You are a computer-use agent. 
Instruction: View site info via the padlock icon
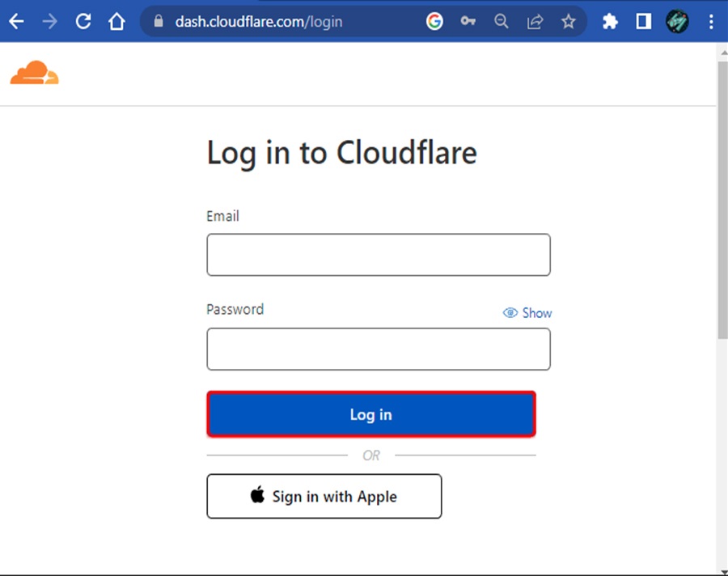pyautogui.click(x=159, y=22)
